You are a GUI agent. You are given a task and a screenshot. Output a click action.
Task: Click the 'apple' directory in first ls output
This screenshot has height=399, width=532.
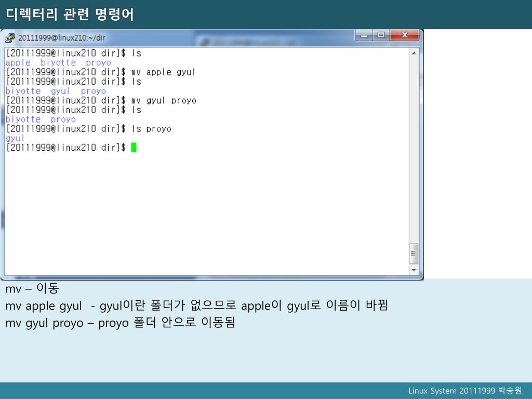pos(18,63)
